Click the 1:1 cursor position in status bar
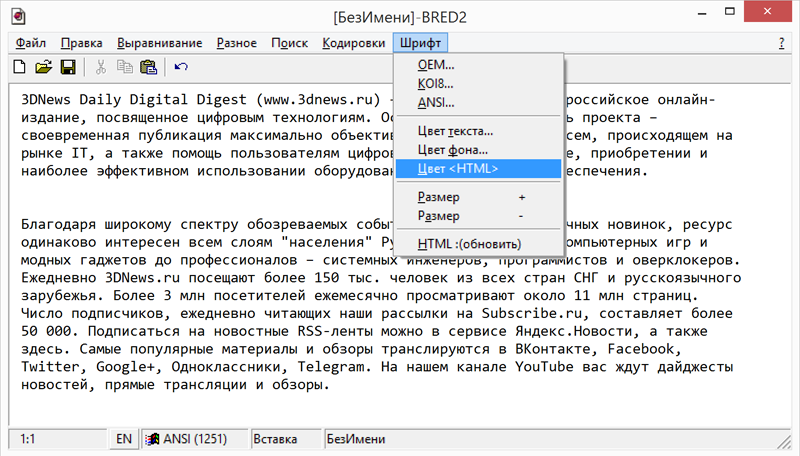 pos(28,439)
